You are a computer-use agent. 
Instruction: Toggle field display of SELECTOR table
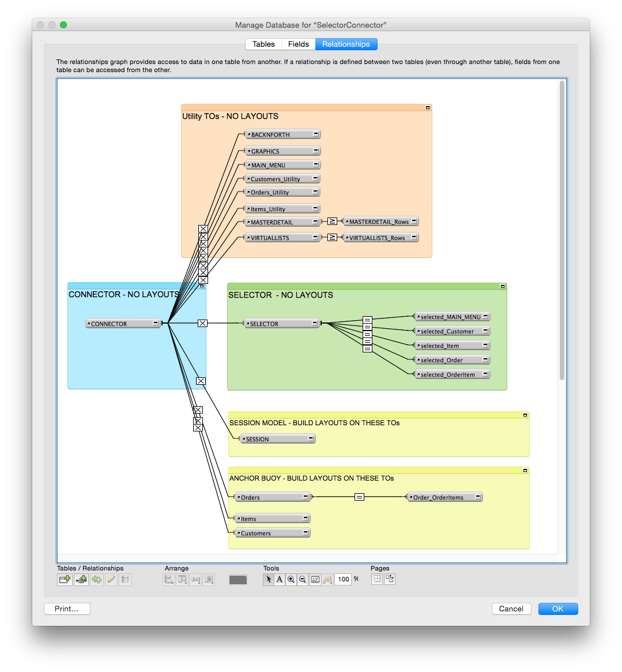click(x=315, y=323)
